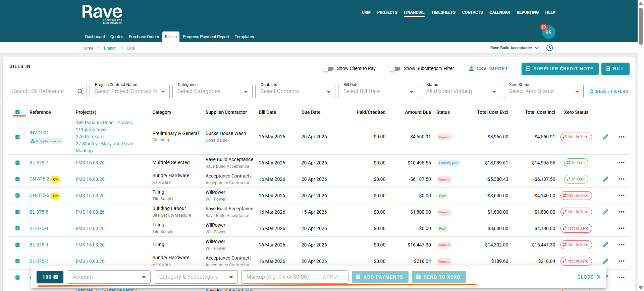Open the Timesheets menu
Screen dimensions: 644x291
443,12
